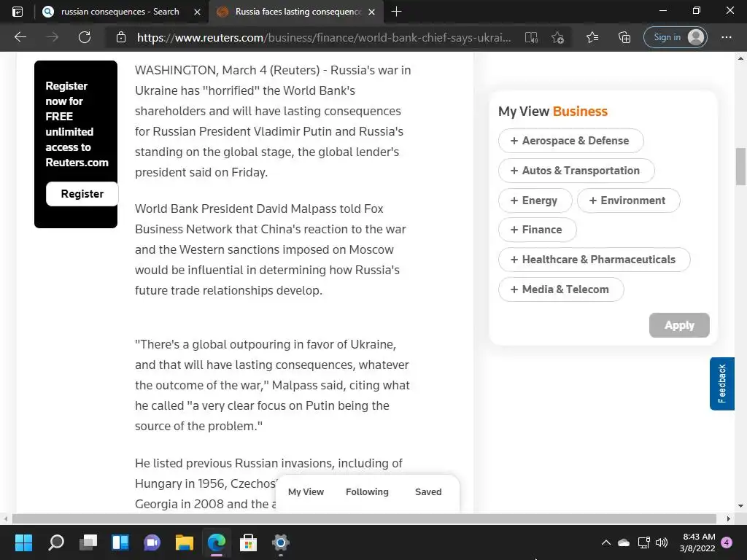747x560 pixels.
Task: Click the My View Business heading
Action: [553, 112]
